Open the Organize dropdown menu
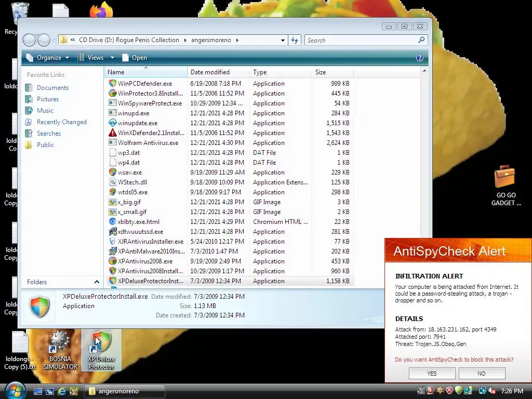Viewport: 532px width, 399px height. (48, 58)
